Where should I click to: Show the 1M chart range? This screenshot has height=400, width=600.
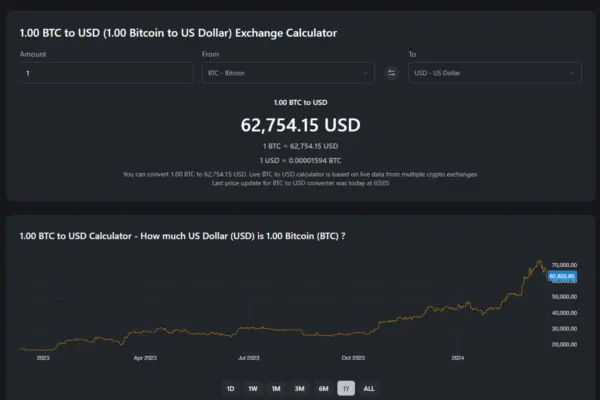tap(276, 388)
